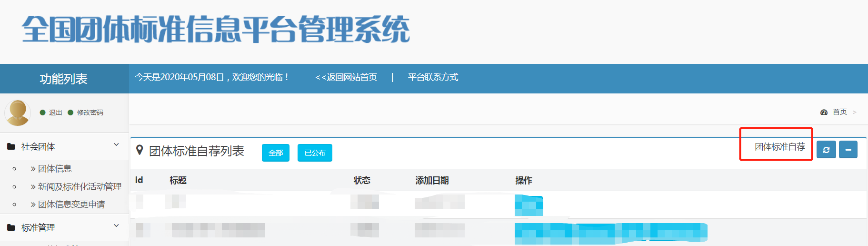Expand the 社会团体 chevron arrow
868x246 pixels.
[116, 144]
